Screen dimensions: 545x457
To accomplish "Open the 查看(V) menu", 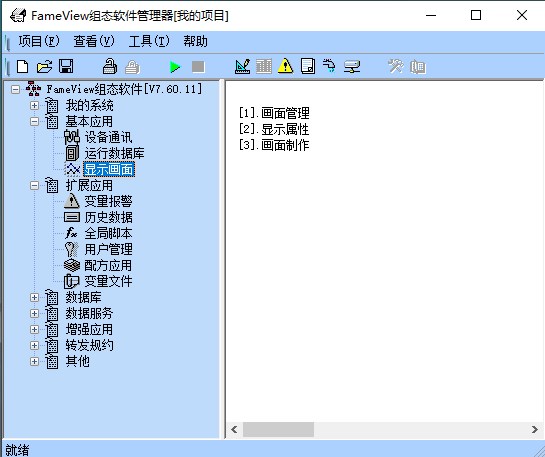I will point(94,41).
